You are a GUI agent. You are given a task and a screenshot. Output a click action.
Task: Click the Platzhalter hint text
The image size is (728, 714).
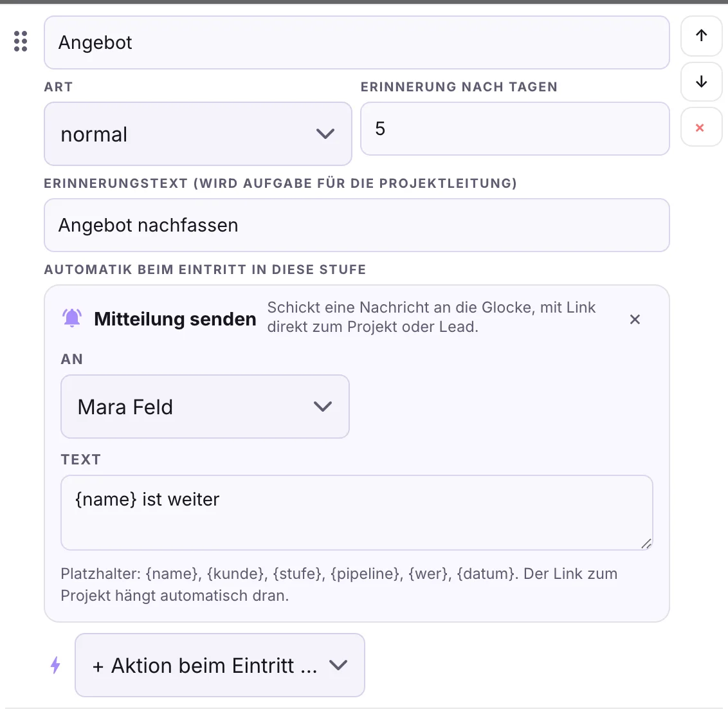click(x=339, y=585)
